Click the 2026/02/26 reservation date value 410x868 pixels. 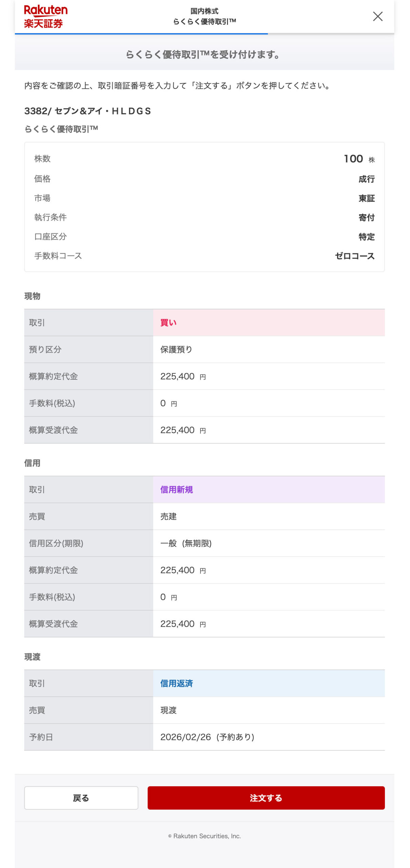(x=207, y=737)
